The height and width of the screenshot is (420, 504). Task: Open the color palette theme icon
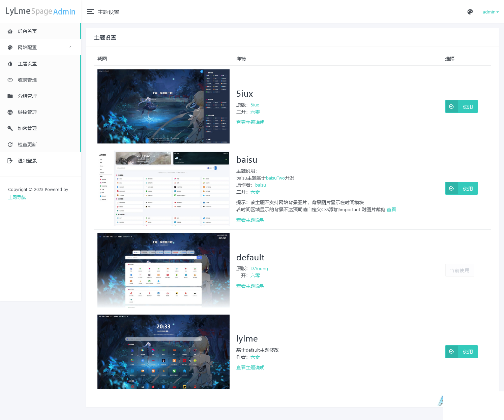470,12
